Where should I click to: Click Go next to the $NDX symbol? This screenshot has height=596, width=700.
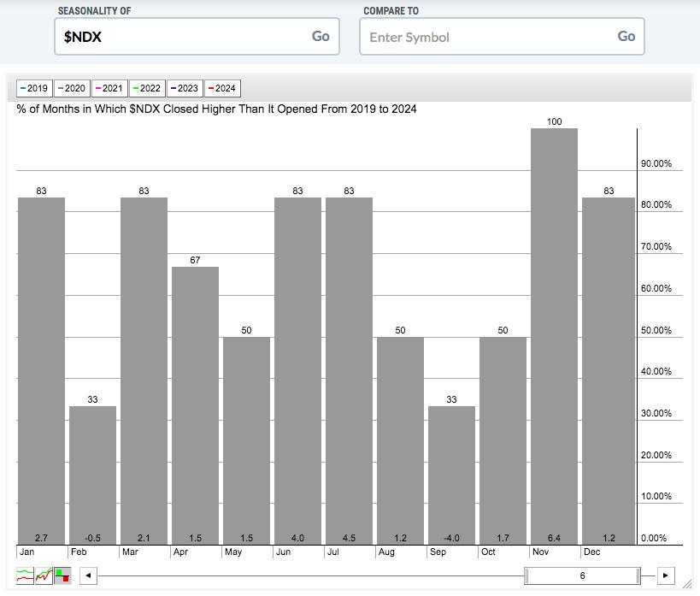click(x=321, y=36)
